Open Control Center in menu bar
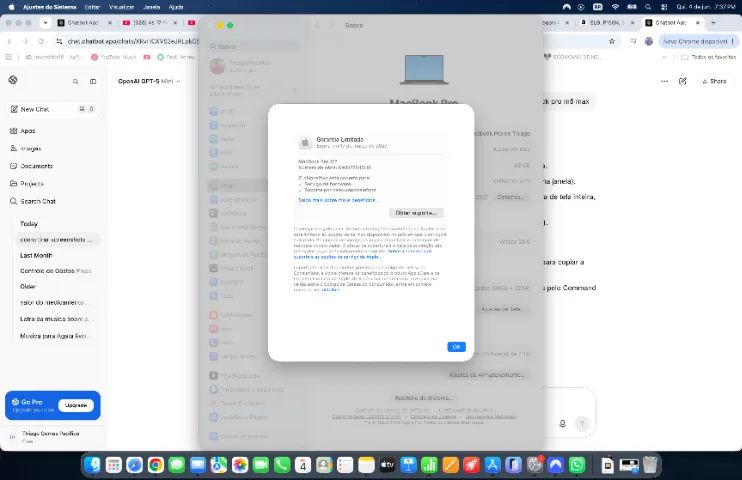The width and height of the screenshot is (742, 480). point(664,7)
